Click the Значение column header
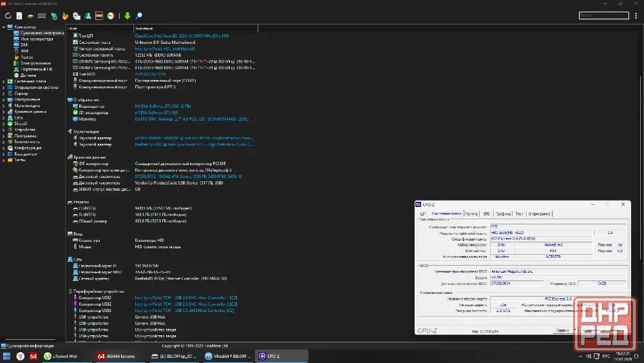The height and width of the screenshot is (363, 644). coord(196,28)
